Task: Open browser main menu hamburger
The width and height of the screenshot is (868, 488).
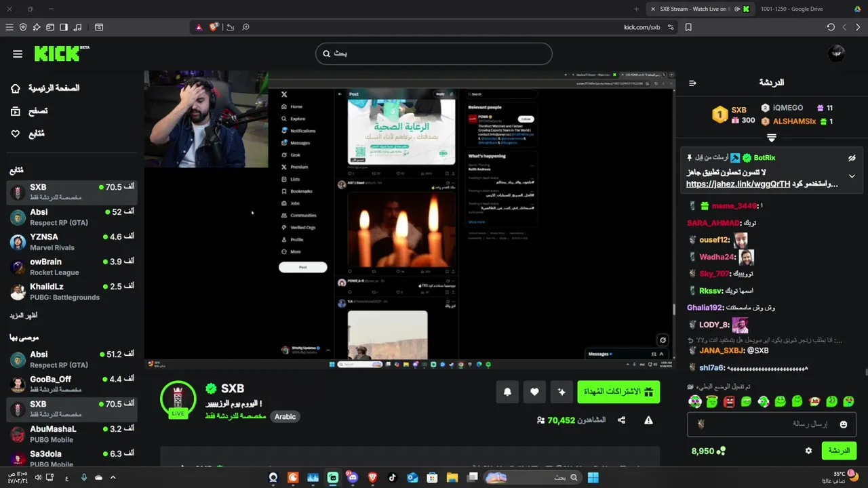Action: (9, 27)
